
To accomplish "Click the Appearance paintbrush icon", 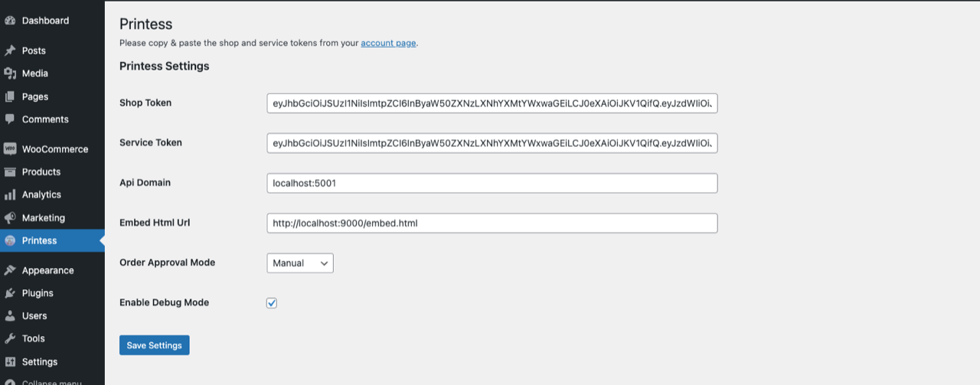I will pyautogui.click(x=10, y=270).
